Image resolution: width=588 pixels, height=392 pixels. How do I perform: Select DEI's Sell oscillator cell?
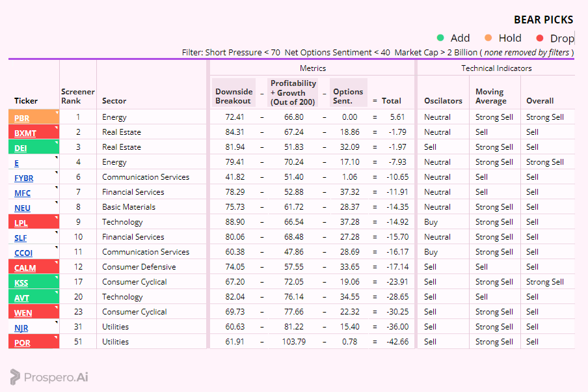(x=430, y=147)
